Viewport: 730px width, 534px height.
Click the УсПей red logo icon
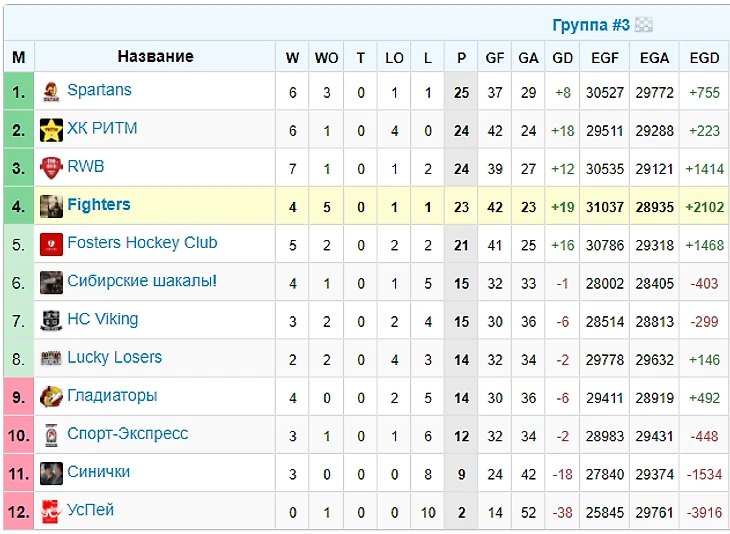pos(51,511)
